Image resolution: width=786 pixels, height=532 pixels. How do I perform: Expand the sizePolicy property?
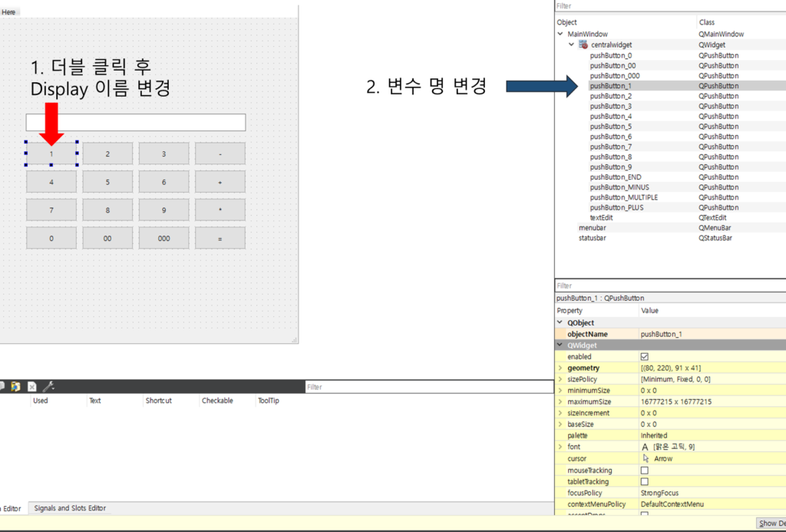click(560, 379)
